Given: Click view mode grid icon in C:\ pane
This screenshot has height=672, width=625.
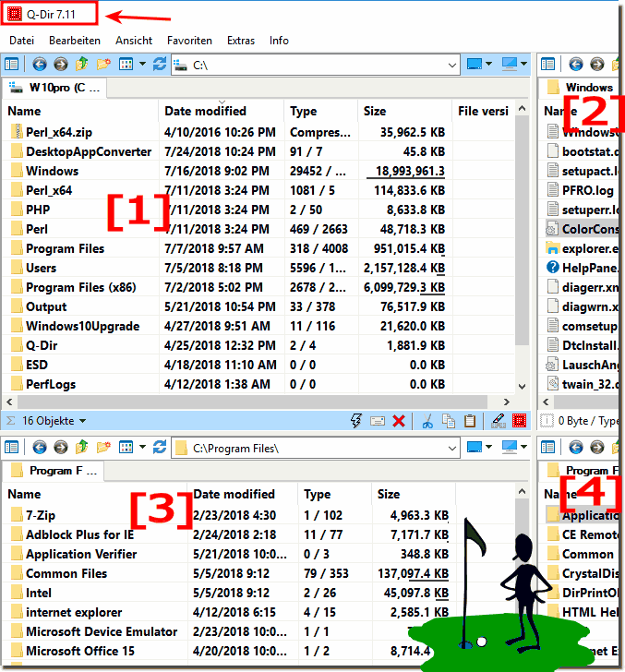Looking at the screenshot, I should 126,65.
